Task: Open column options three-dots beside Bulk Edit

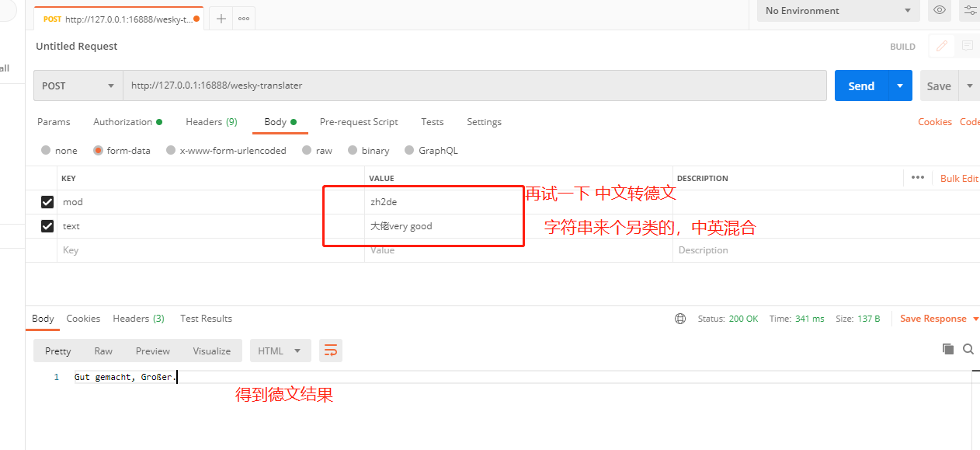Action: [x=918, y=177]
